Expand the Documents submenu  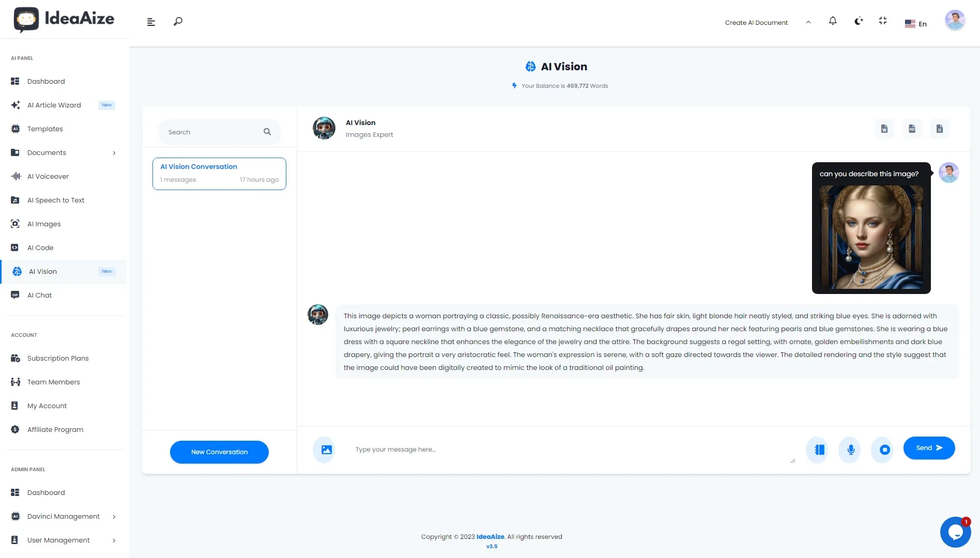pos(114,153)
